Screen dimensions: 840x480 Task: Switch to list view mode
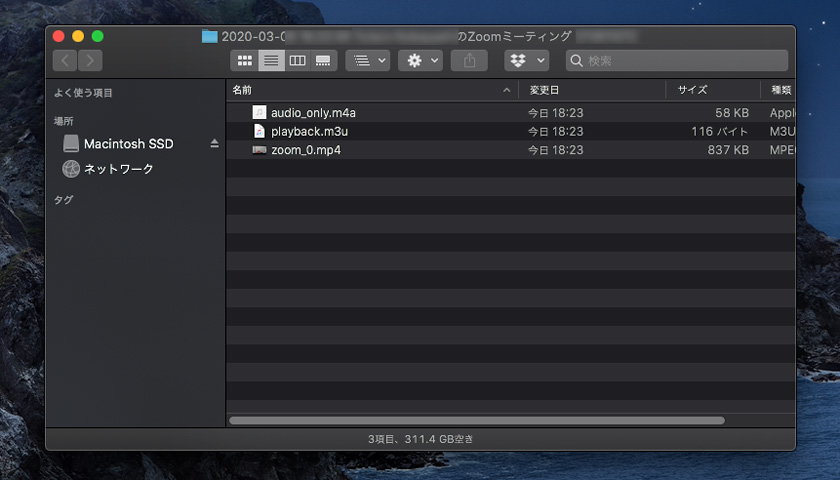coord(271,61)
